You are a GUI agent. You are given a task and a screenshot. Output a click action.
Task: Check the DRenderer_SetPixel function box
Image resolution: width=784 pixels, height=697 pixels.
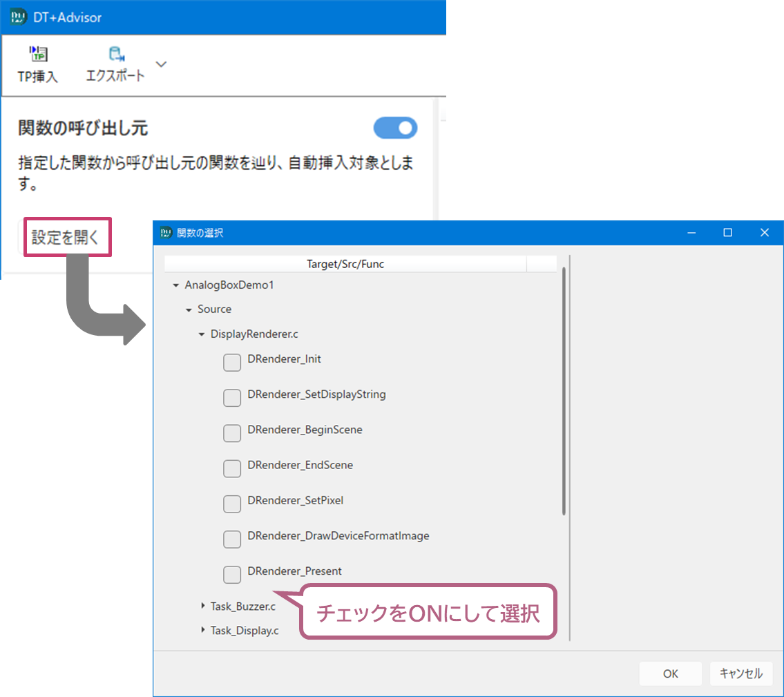(x=232, y=503)
